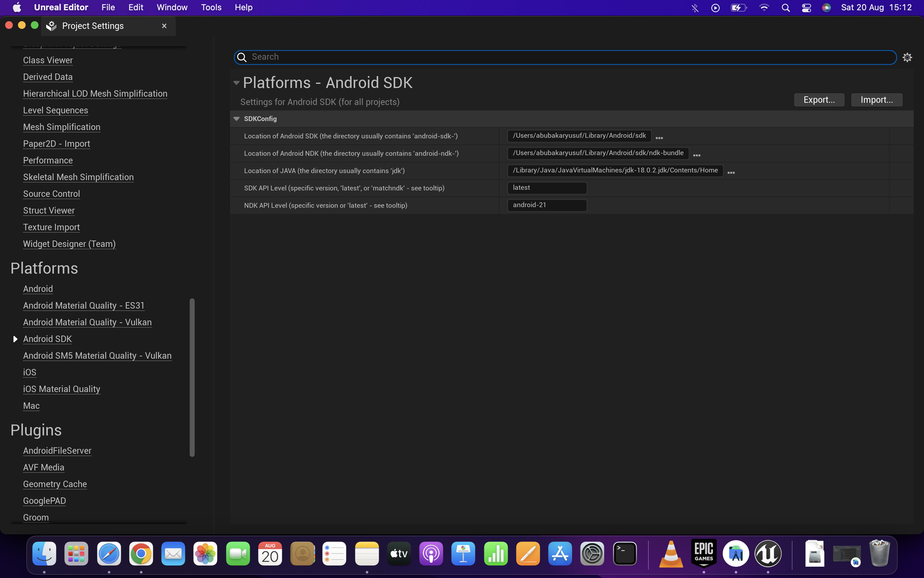Open Terminal from the dock

pos(625,553)
